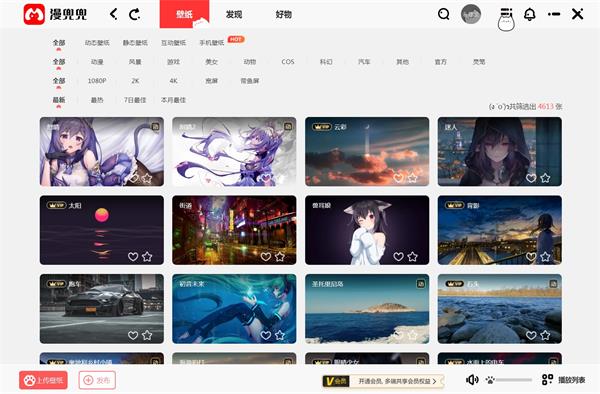Sort by 7日最佳
600x394 pixels.
(135, 100)
